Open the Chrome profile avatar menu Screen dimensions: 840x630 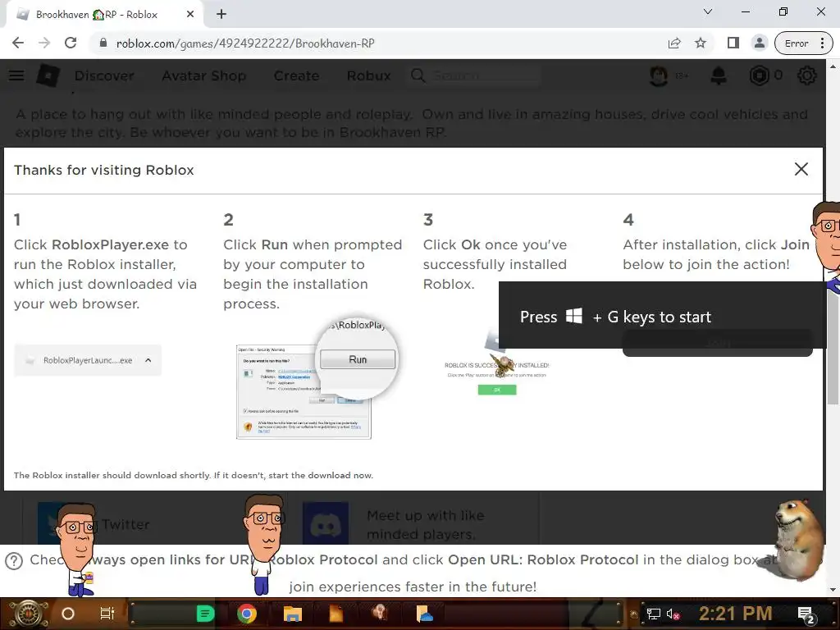click(x=759, y=43)
